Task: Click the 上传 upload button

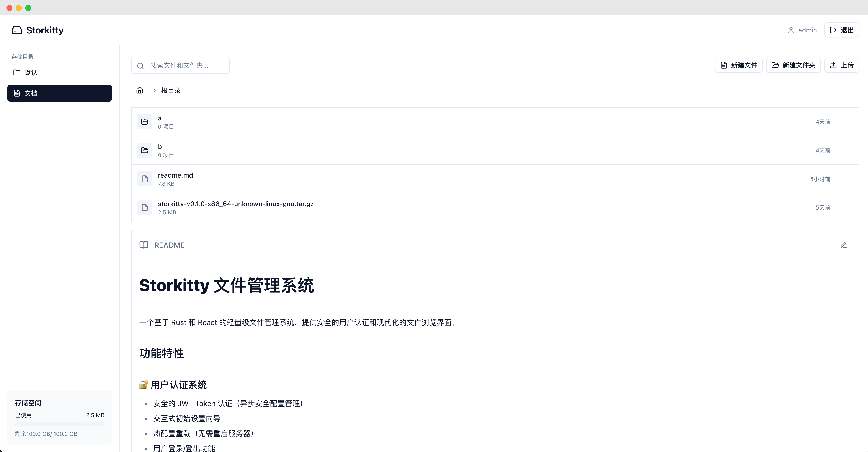Action: click(x=841, y=65)
